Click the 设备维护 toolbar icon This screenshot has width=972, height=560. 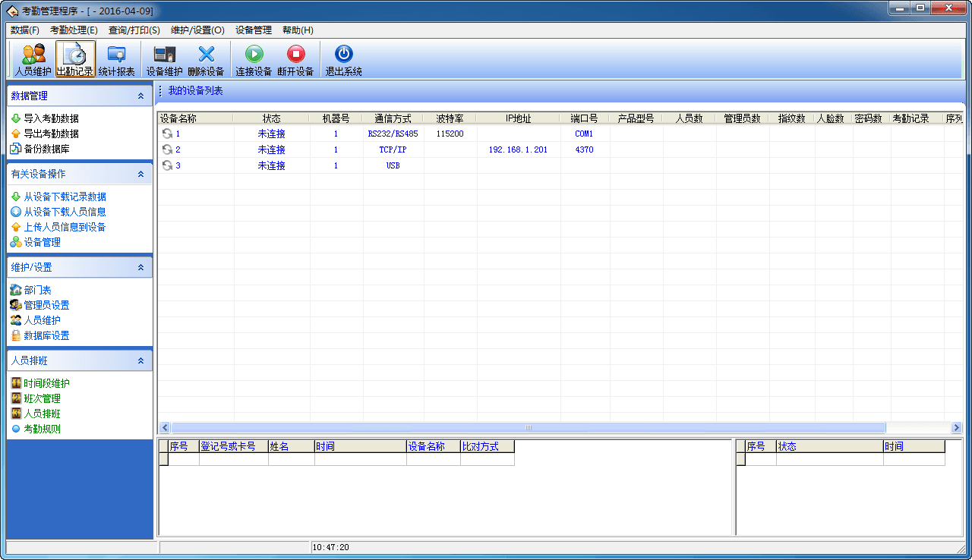164,59
